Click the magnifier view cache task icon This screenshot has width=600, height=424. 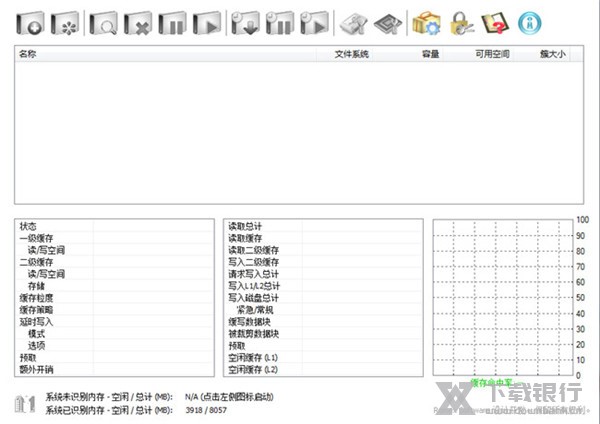105,21
